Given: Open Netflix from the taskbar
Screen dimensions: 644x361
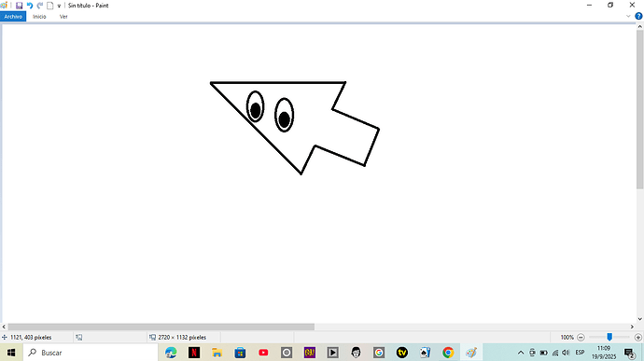Looking at the screenshot, I should 194,353.
